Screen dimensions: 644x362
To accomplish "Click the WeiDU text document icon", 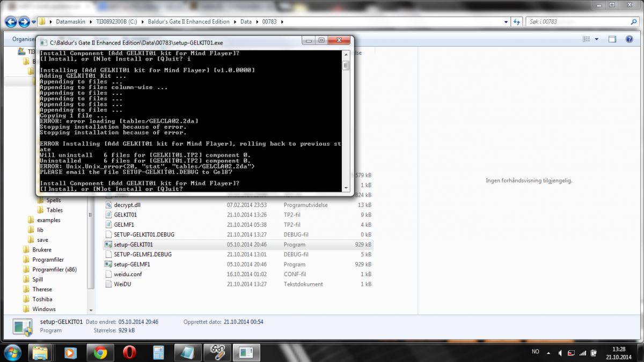I will [108, 284].
